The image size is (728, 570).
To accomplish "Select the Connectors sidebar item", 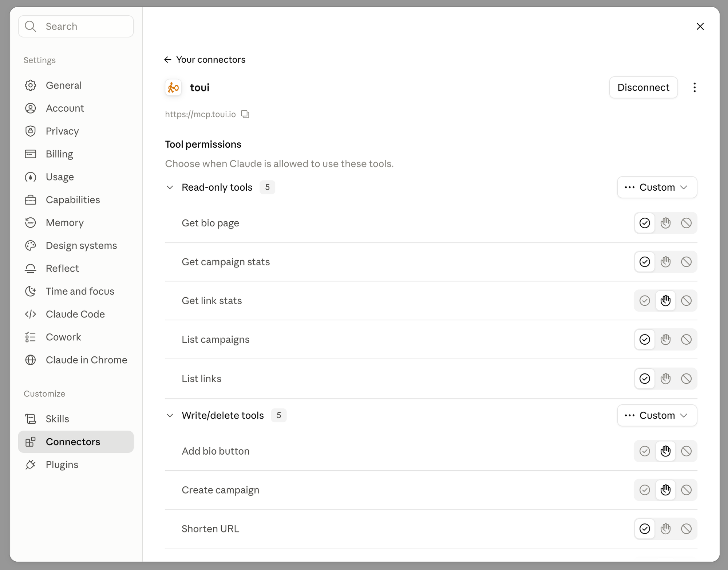I will (76, 442).
